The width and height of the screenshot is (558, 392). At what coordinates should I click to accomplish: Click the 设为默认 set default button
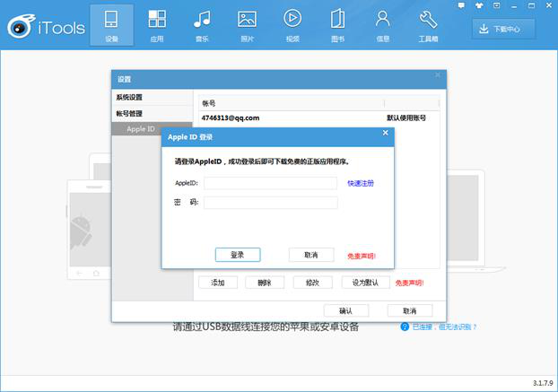click(366, 283)
